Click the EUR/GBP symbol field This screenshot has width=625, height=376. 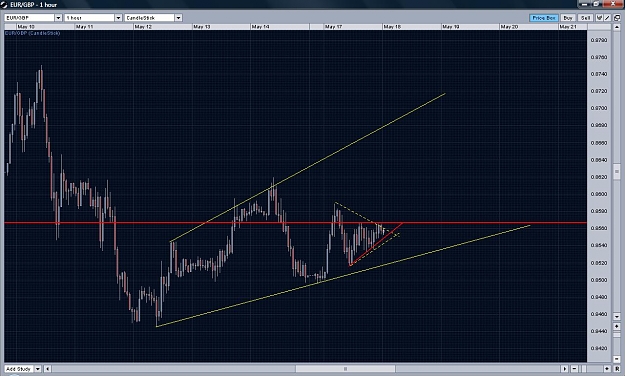point(29,18)
